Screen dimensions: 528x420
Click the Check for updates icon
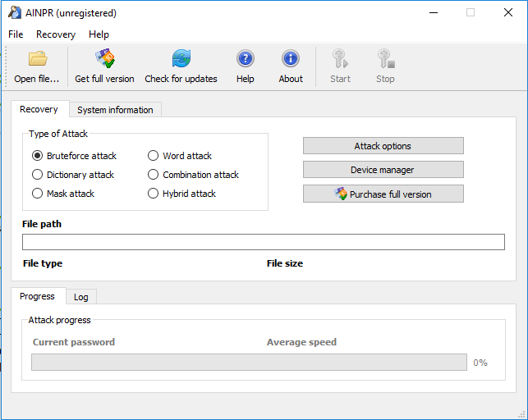pos(181,58)
